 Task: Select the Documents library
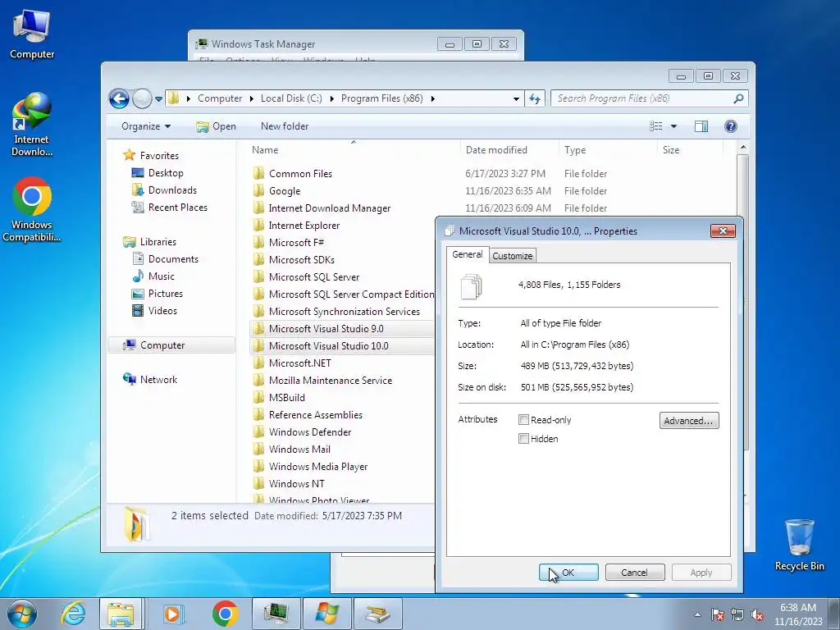click(165, 259)
